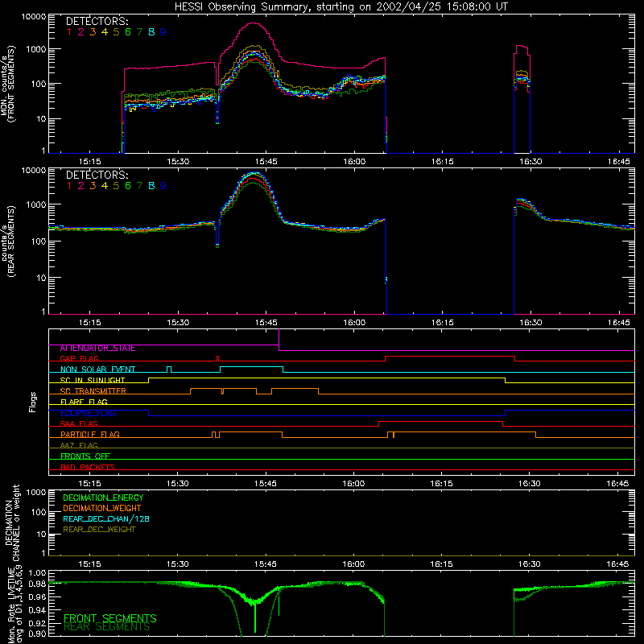Pick detector 1 legend number in rear segments plot
This screenshot has width=644, height=644.
pyautogui.click(x=69, y=186)
